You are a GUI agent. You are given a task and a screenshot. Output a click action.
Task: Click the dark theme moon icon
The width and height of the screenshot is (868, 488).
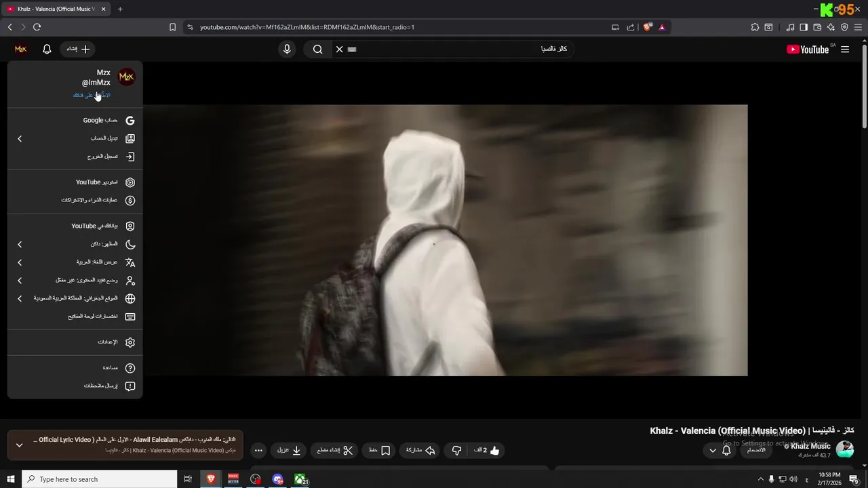click(x=130, y=244)
